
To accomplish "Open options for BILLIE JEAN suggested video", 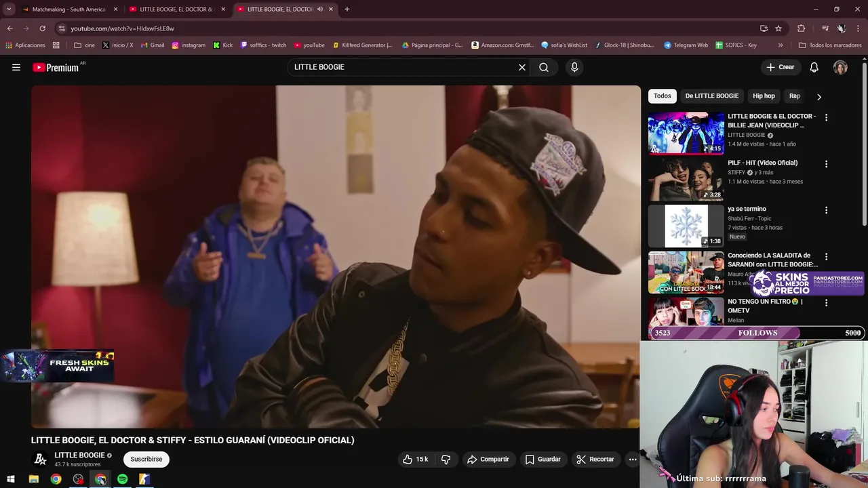I will 826,117.
